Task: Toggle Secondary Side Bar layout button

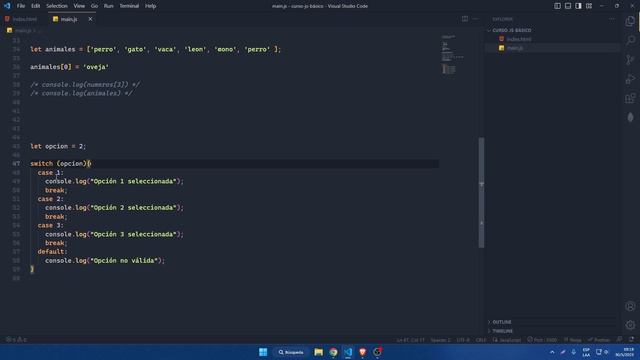Action: [578, 6]
